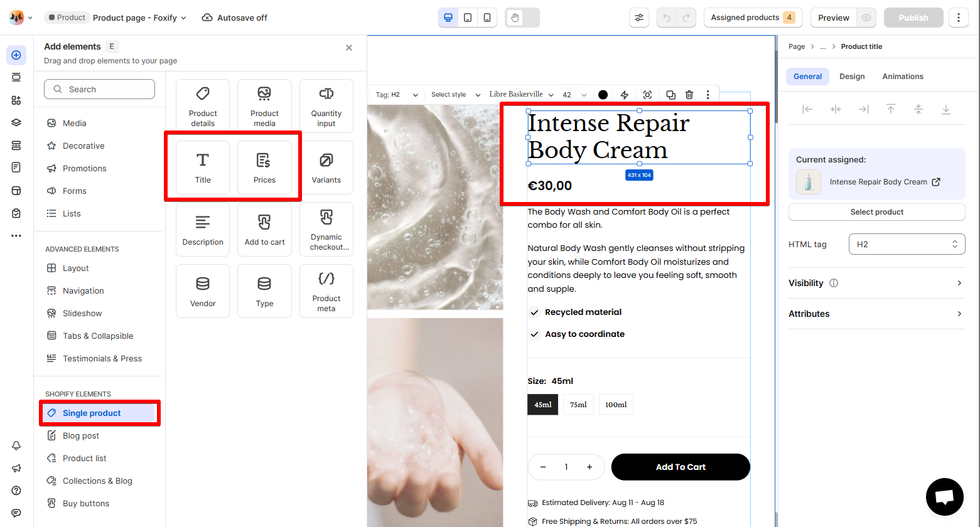Select the 75ml size option
The image size is (980, 527).
[578, 405]
